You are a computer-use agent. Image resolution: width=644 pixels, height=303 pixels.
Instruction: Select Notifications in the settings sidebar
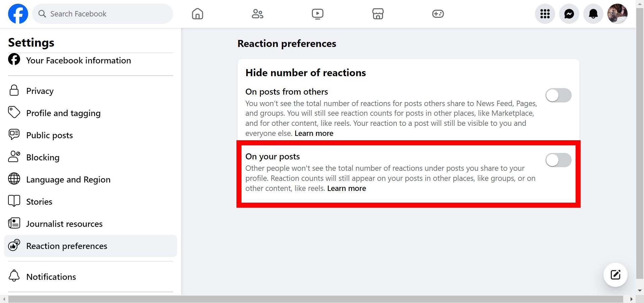click(51, 276)
